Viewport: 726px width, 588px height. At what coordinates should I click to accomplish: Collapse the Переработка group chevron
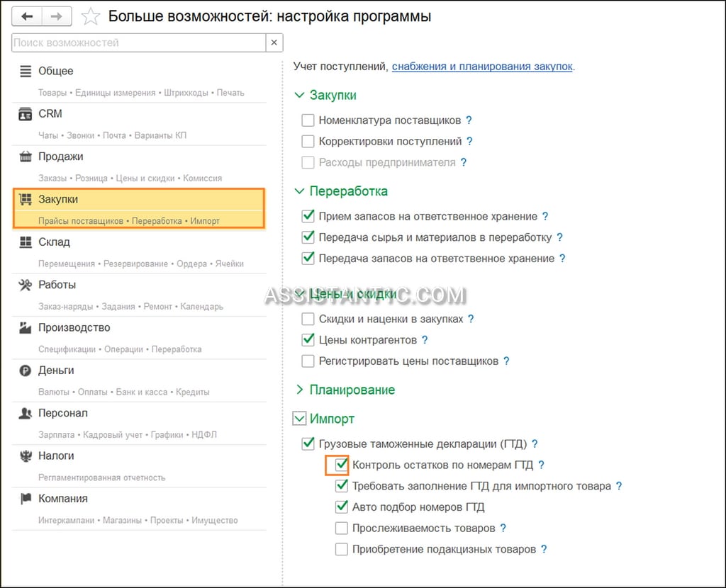click(300, 191)
